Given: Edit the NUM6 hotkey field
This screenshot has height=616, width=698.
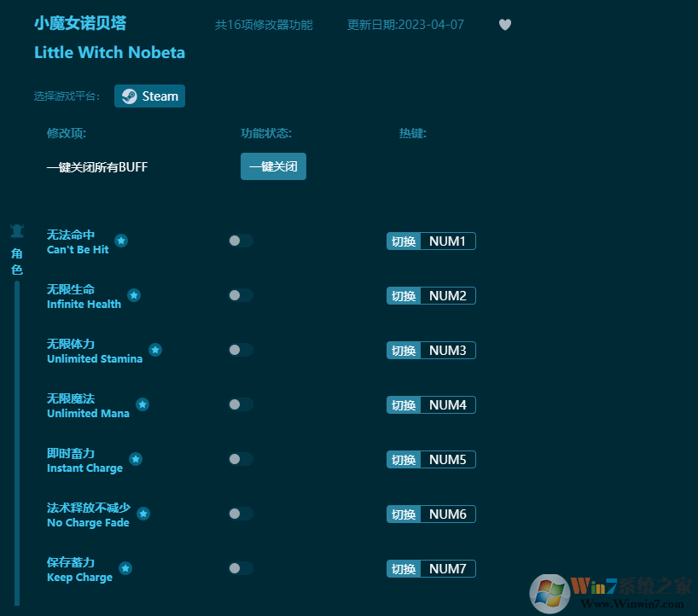Looking at the screenshot, I should pyautogui.click(x=448, y=514).
